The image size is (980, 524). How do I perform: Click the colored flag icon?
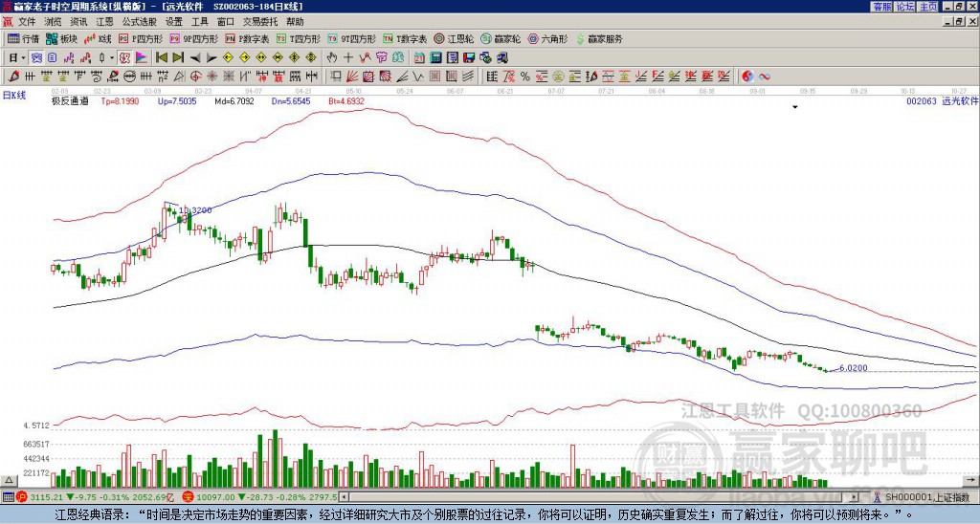(142, 58)
